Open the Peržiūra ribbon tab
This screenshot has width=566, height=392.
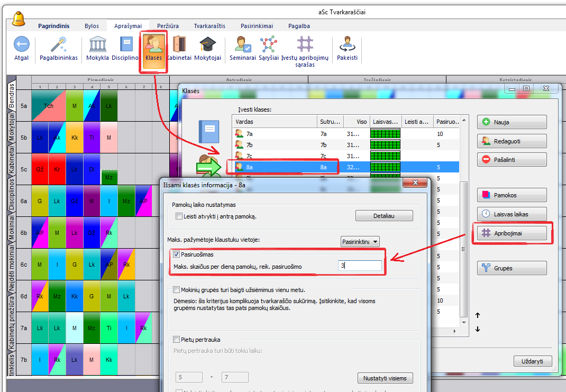168,26
